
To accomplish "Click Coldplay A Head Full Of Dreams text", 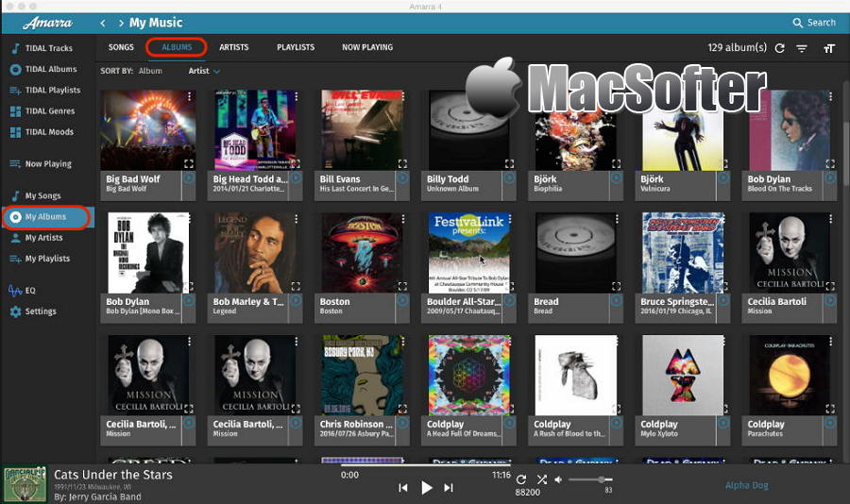I will (x=464, y=433).
